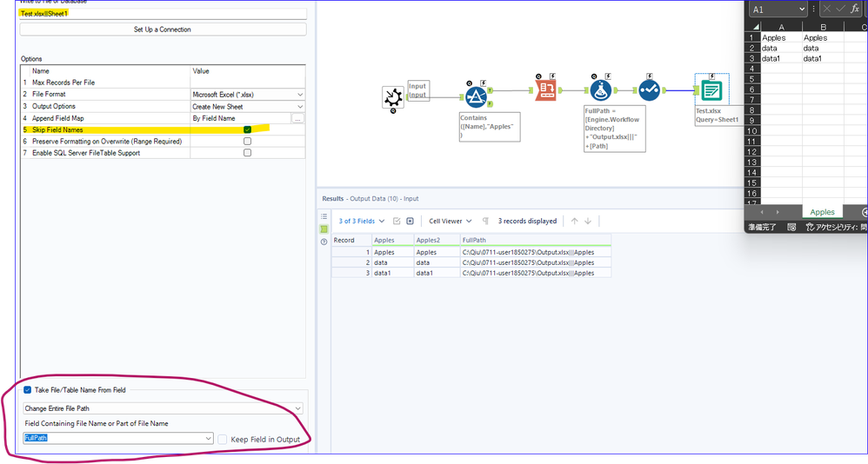Select the Directory input tool on canvas

[393, 97]
